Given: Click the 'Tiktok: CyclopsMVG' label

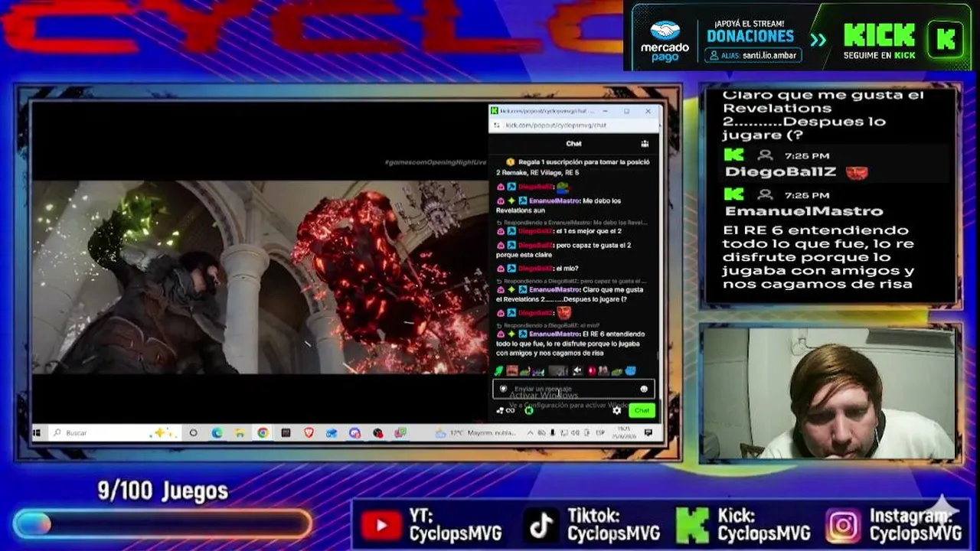Looking at the screenshot, I should pyautogui.click(x=613, y=525).
